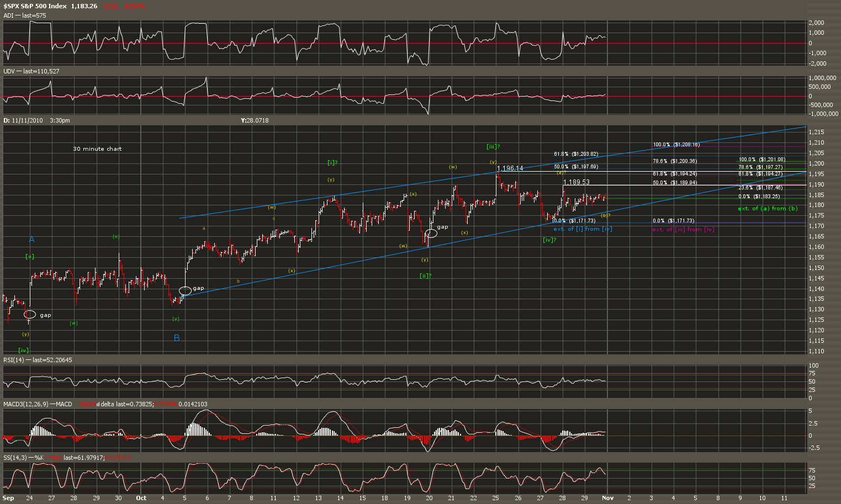
Task: Click the gap circle marker at September 24
Action: (30, 314)
